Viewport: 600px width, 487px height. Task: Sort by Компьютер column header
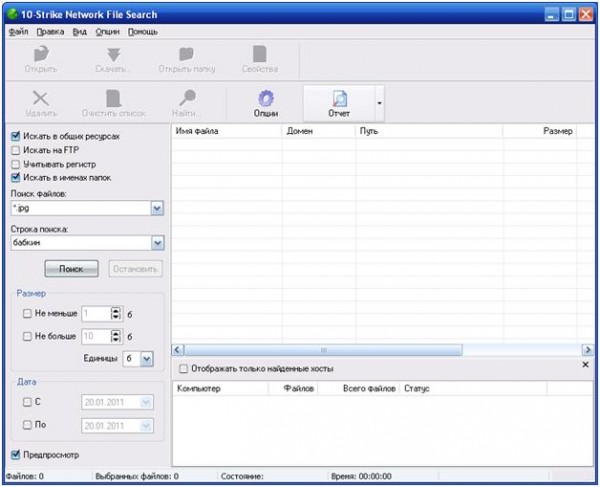[x=220, y=389]
